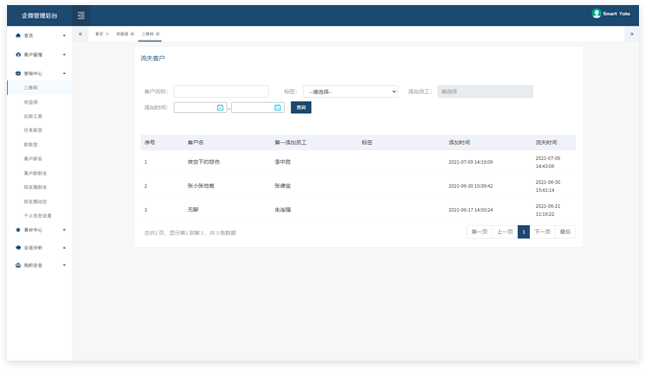
Task: Click the 添加员工 请选择 field
Action: tap(485, 91)
